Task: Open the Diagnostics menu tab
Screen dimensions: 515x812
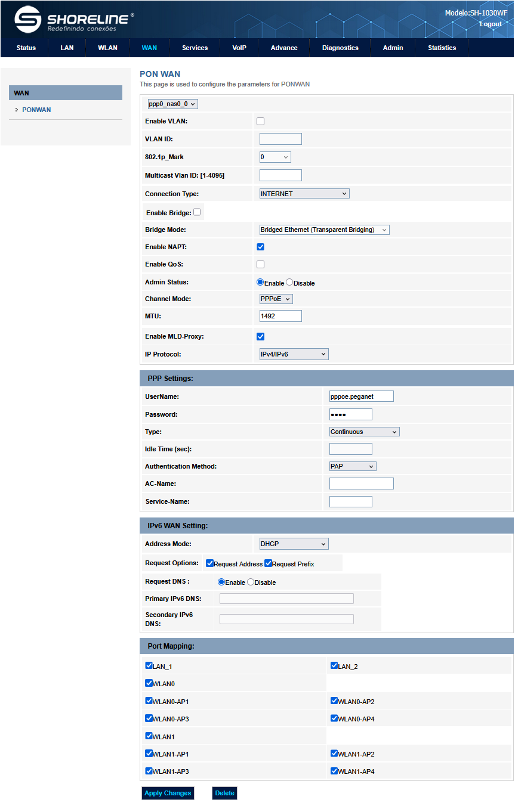Action: tap(340, 48)
